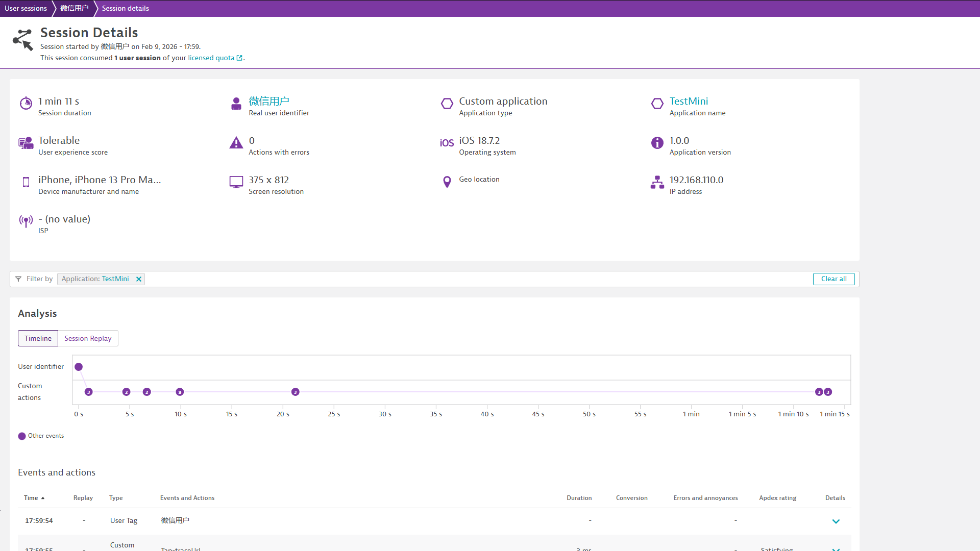Switch to the Session Replay tab
Image resolution: width=980 pixels, height=551 pixels.
point(88,338)
